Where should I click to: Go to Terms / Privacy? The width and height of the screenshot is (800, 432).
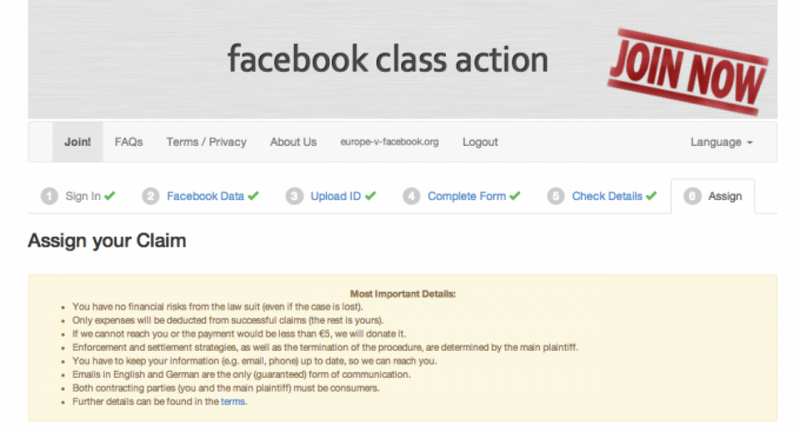tap(206, 142)
